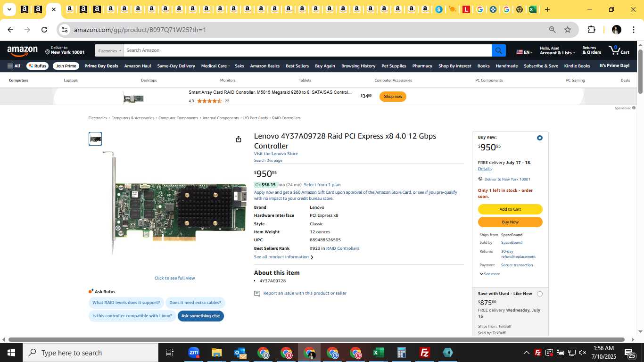The image size is (644, 362).
Task: Open Select from 1 plan
Action: point(322,185)
